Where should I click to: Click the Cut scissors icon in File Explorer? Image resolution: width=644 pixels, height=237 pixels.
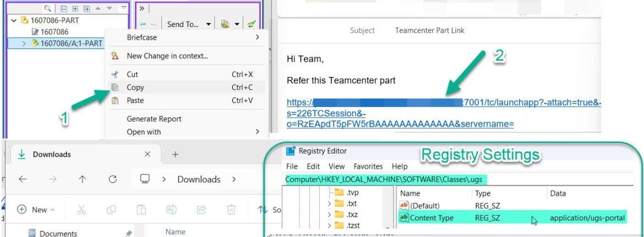[81, 209]
